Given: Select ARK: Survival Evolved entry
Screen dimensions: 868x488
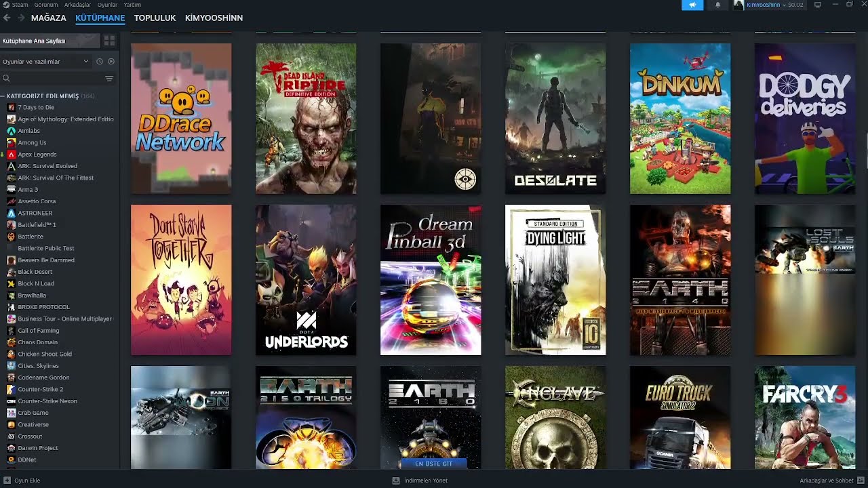Looking at the screenshot, I should (47, 166).
